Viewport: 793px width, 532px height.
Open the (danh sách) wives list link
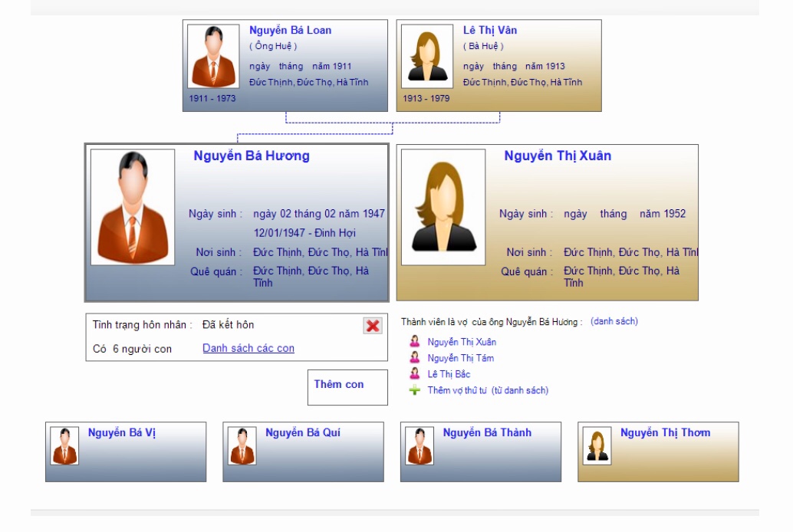[614, 321]
